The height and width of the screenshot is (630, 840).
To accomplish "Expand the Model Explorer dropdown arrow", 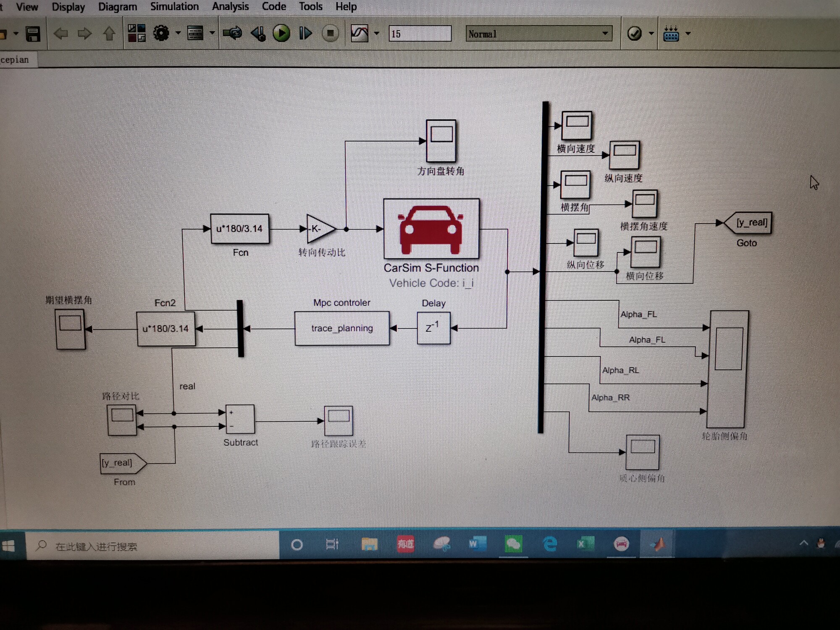I will point(212,33).
